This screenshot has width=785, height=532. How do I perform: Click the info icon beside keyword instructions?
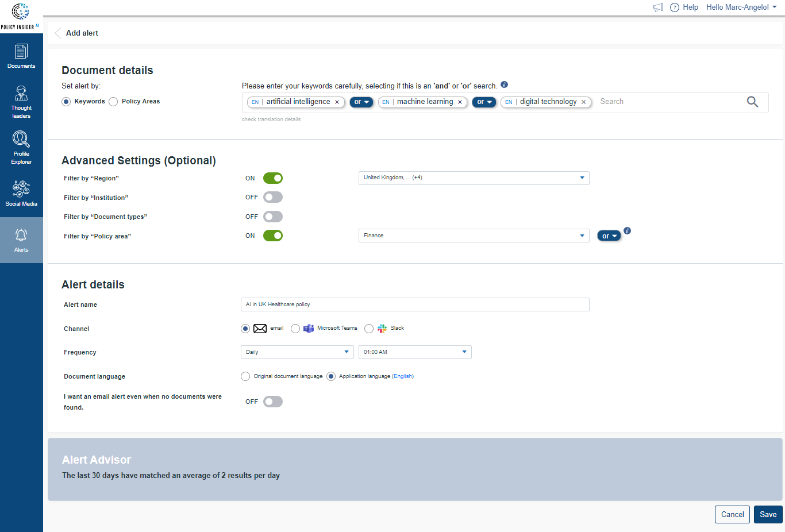(504, 84)
